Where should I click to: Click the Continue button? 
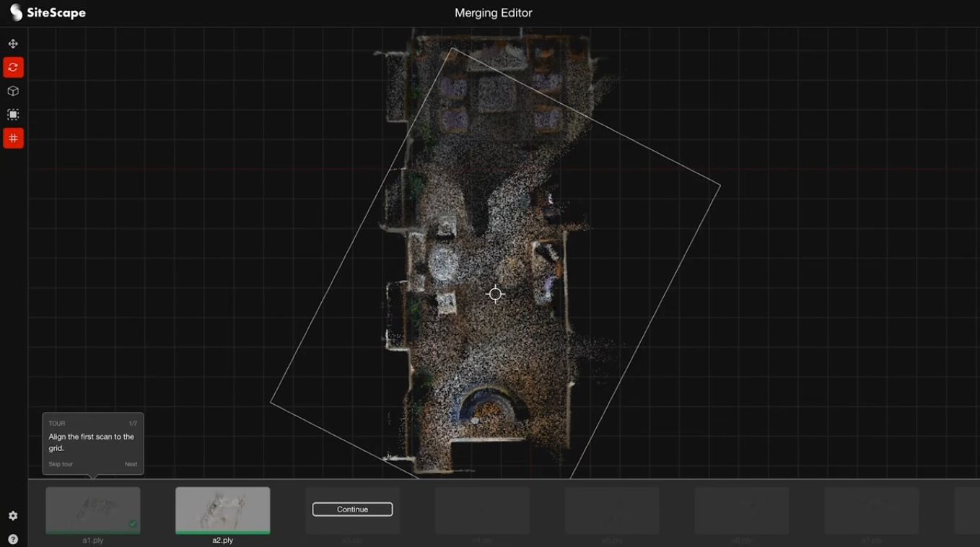click(352, 509)
